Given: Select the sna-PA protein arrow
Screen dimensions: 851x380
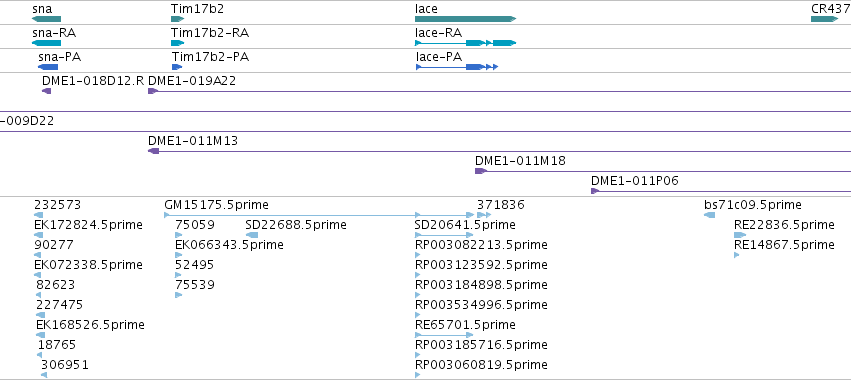Looking at the screenshot, I should coord(48,67).
